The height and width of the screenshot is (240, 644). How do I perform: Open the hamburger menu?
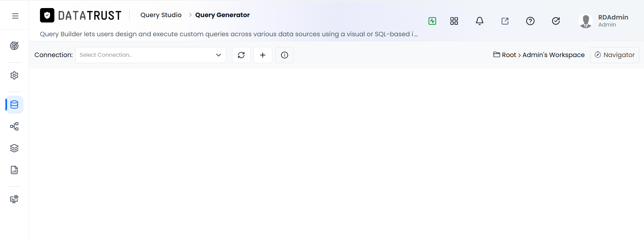tap(15, 16)
